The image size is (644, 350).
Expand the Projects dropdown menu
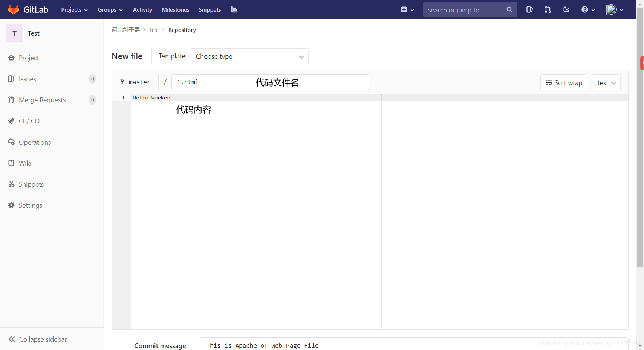tap(74, 9)
